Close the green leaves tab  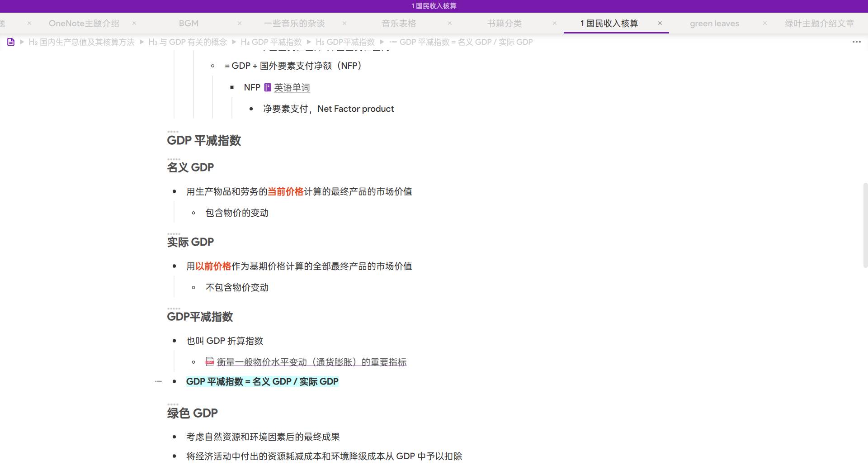[x=765, y=23]
